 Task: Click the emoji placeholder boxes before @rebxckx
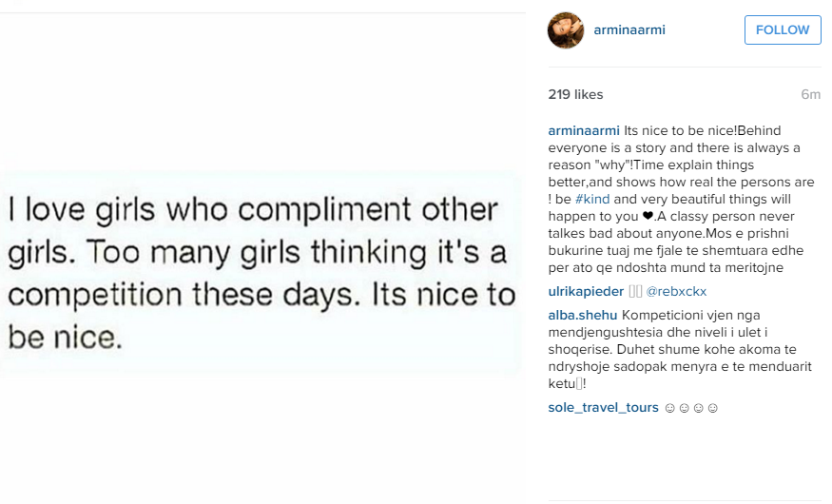636,292
